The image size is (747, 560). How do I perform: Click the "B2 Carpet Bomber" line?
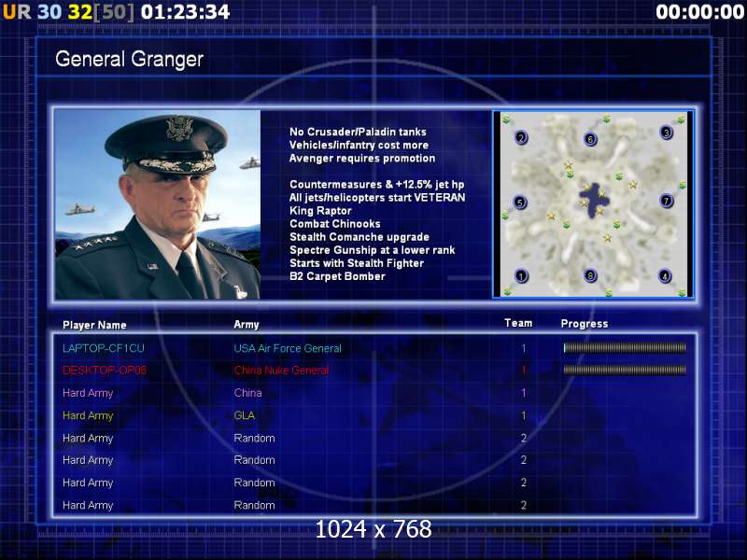[x=337, y=276]
